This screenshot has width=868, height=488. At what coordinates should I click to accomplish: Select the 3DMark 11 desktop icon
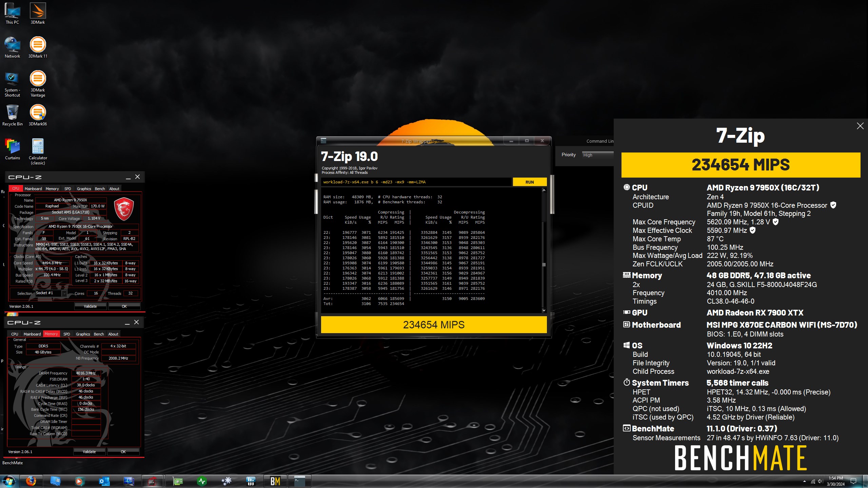click(38, 47)
